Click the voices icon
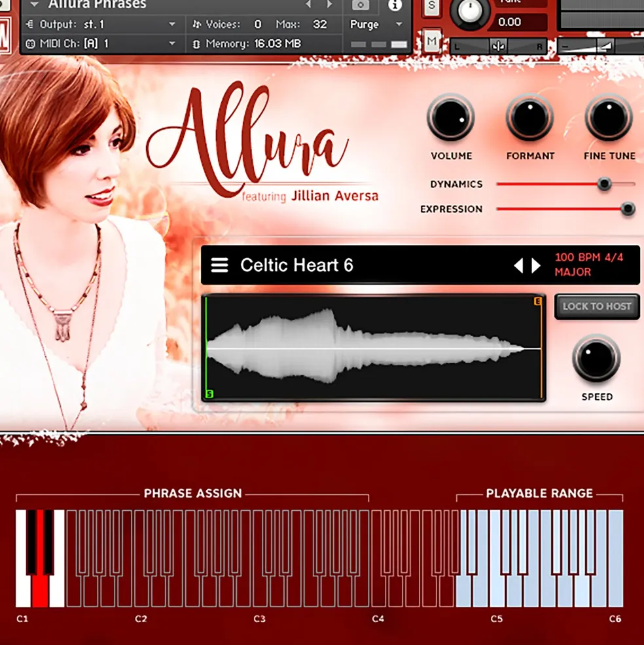The image size is (644, 645). [x=196, y=25]
